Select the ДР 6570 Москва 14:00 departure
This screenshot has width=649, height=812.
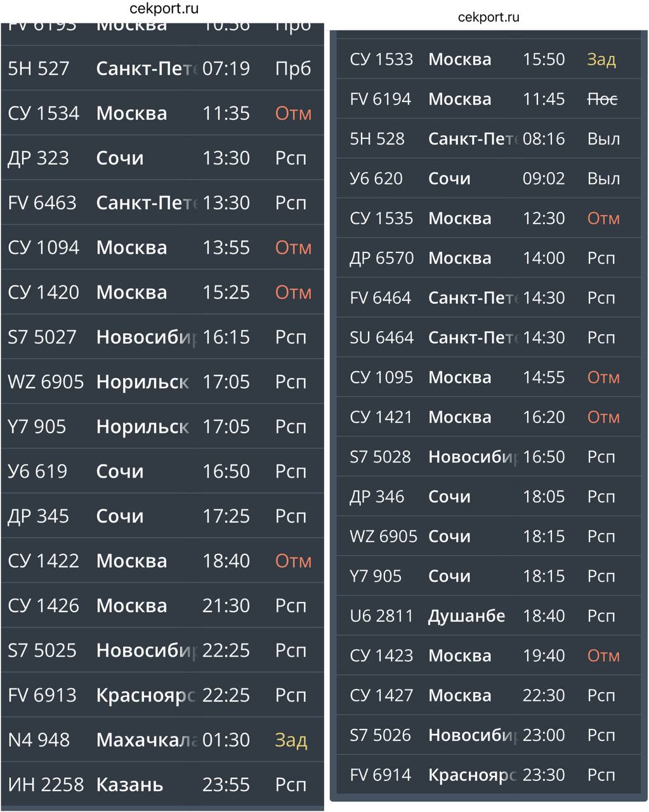[x=488, y=258]
